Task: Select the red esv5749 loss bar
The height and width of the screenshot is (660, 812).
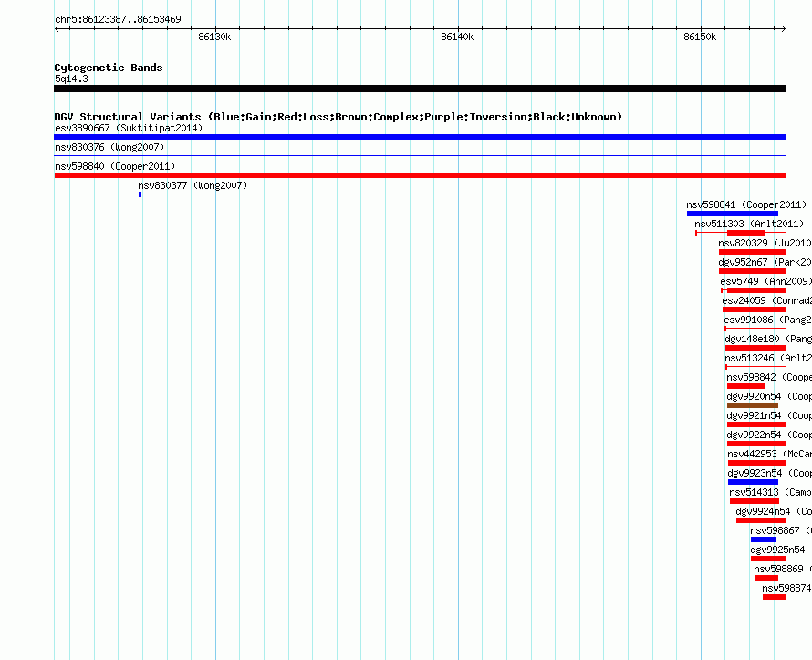Action: coord(756,290)
